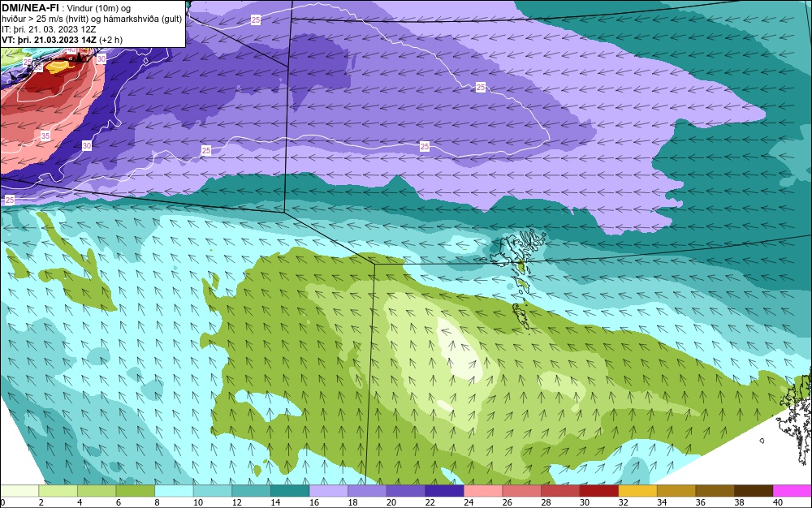
Task: Pick the 16–18 m/s lavender legend swatch
Action: (328, 491)
